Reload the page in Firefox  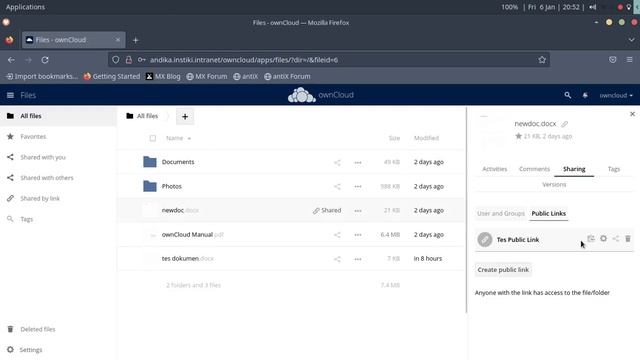pos(45,60)
